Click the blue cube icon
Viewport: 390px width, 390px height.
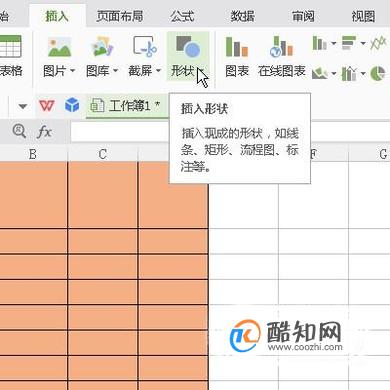click(72, 105)
